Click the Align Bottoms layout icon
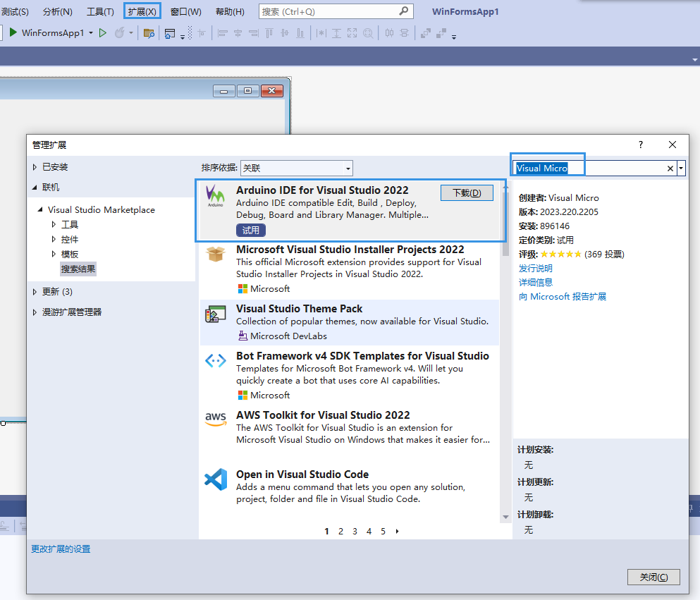 coord(300,33)
